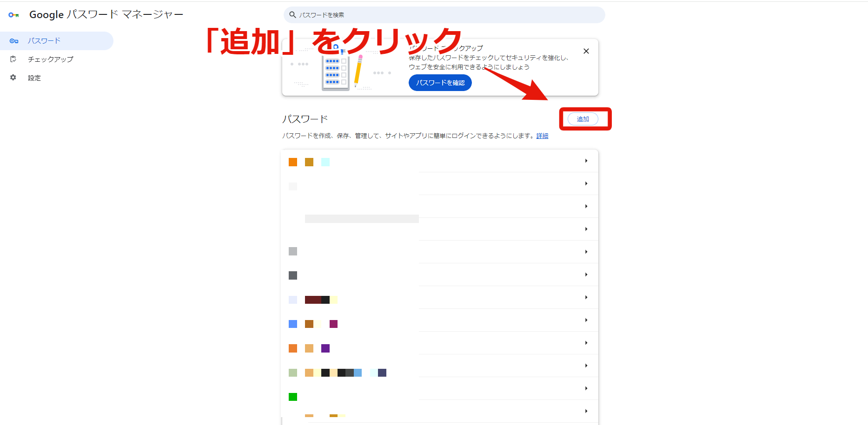Expand the row with orange, gold and cyan blocks
This screenshot has width=868, height=425.
pyautogui.click(x=440, y=161)
